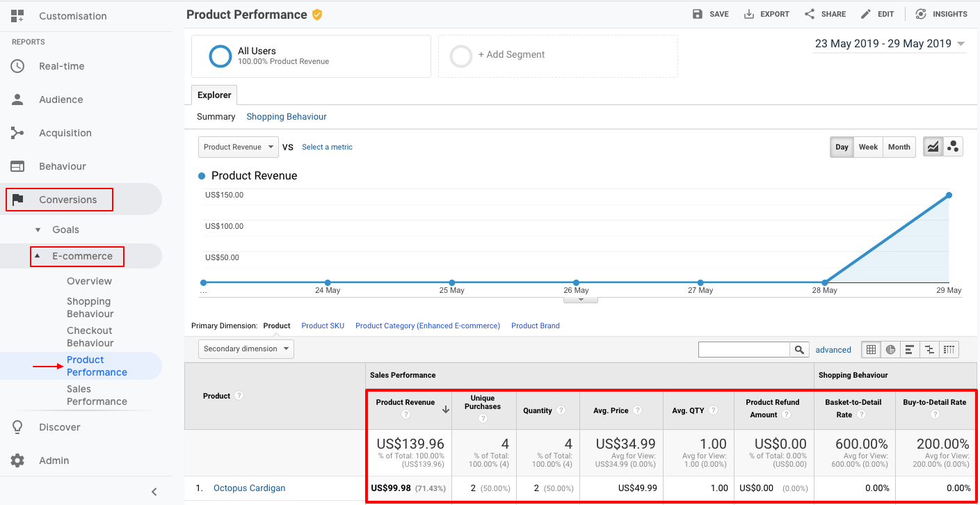Image resolution: width=980 pixels, height=505 pixels.
Task: Select the Product SKU primary dimension
Action: [x=323, y=325]
